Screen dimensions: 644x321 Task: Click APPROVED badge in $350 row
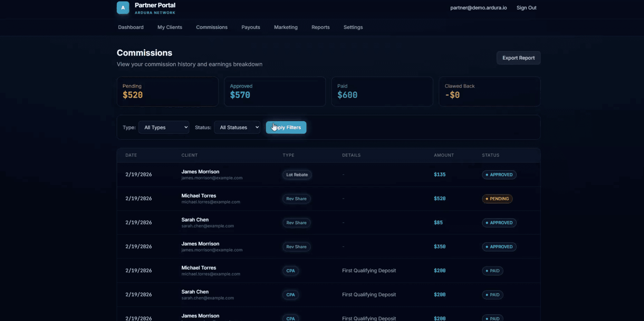499,247
